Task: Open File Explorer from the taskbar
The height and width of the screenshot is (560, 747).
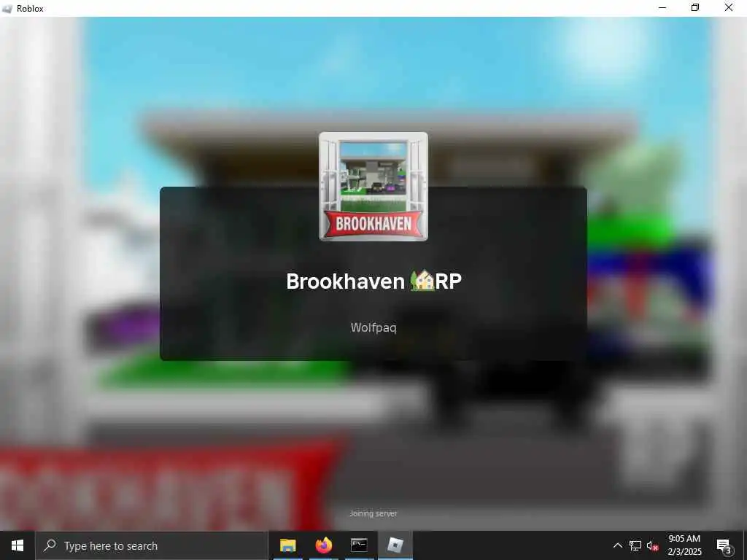Action: point(287,545)
